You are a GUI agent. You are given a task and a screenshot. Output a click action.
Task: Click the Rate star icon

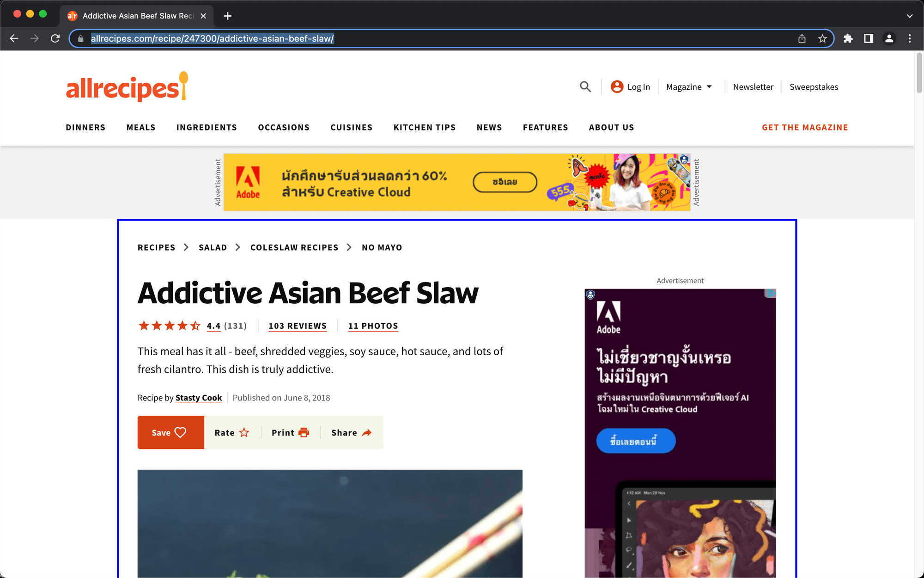244,432
